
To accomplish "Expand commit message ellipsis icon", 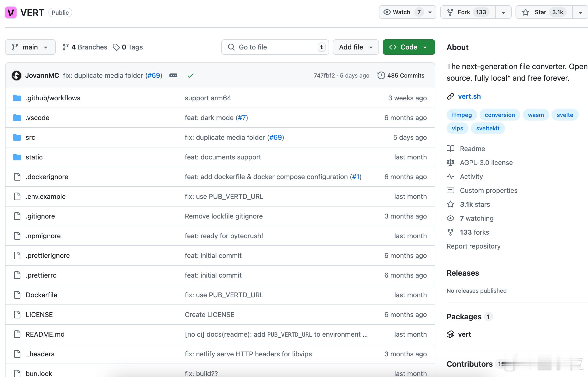I will 173,75.
